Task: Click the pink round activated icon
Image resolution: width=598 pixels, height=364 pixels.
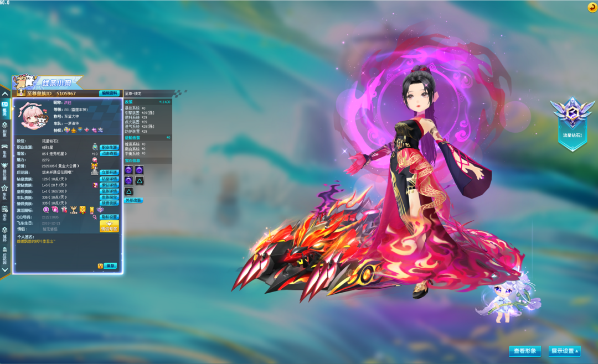Action: pos(55,210)
